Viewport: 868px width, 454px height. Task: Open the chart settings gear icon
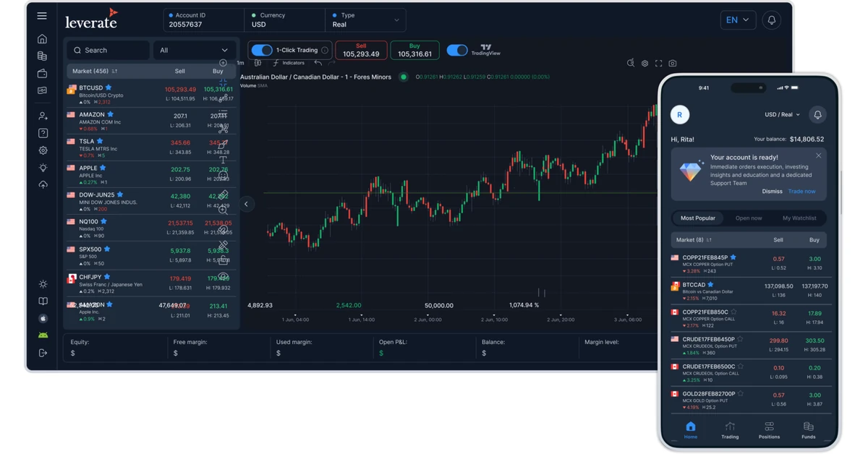pyautogui.click(x=644, y=64)
